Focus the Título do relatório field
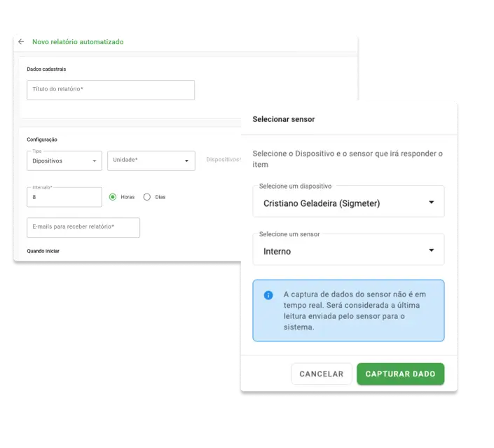 pyautogui.click(x=111, y=90)
